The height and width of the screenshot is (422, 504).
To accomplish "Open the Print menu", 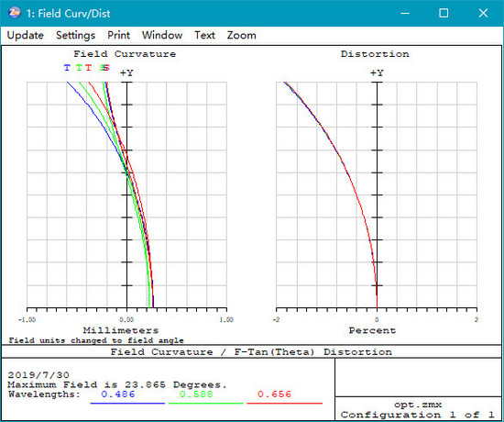I will (x=118, y=35).
